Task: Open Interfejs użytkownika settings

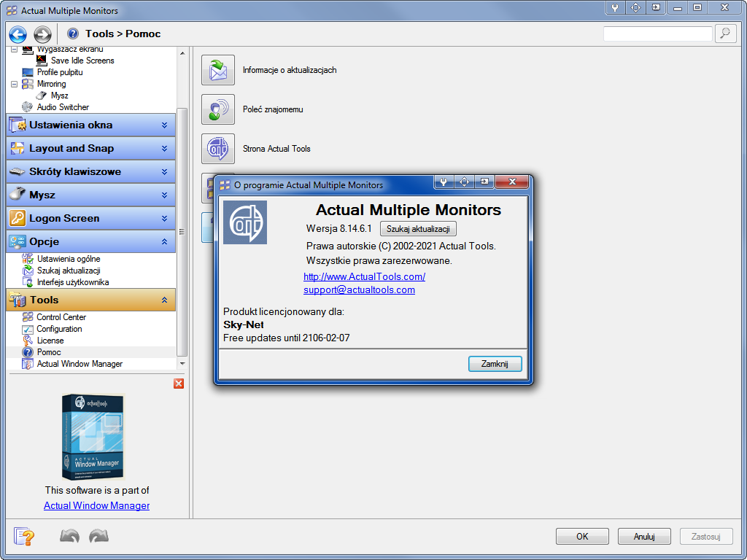Action: click(73, 282)
